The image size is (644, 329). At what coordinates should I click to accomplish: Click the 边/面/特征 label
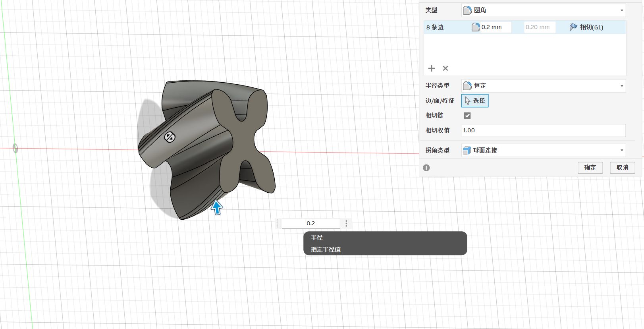440,101
